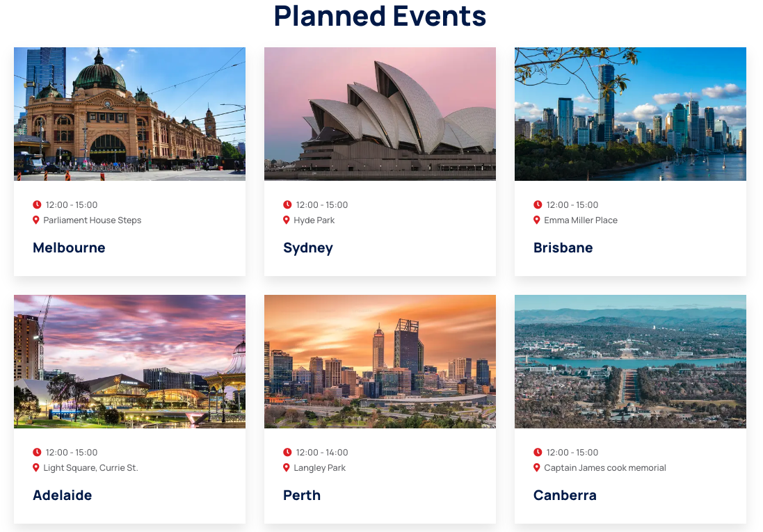
Task: Click the Planned Events heading
Action: (x=380, y=16)
